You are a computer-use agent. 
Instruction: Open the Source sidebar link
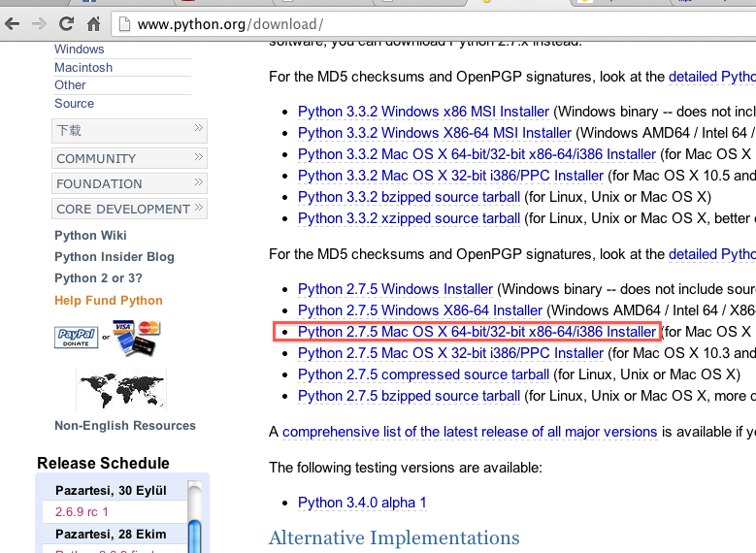[x=75, y=103]
